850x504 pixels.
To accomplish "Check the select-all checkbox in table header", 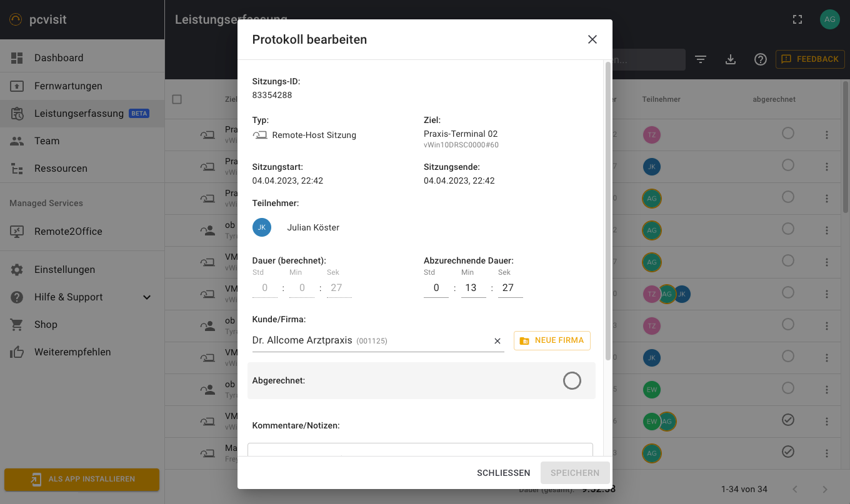I will pos(177,99).
